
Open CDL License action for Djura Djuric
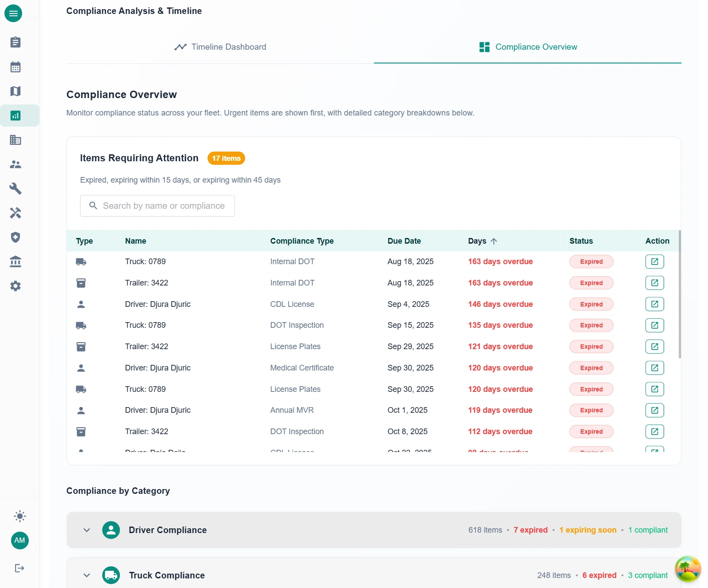point(654,304)
